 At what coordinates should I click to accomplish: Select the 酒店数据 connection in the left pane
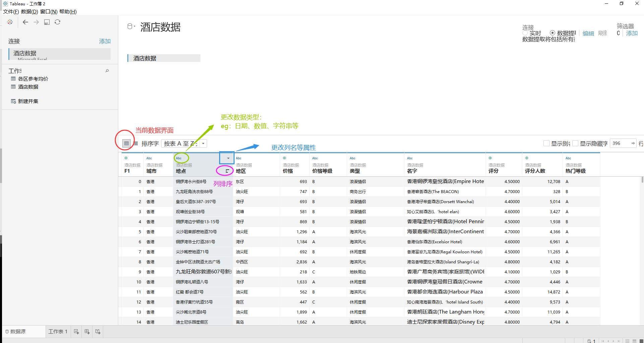(x=60, y=54)
